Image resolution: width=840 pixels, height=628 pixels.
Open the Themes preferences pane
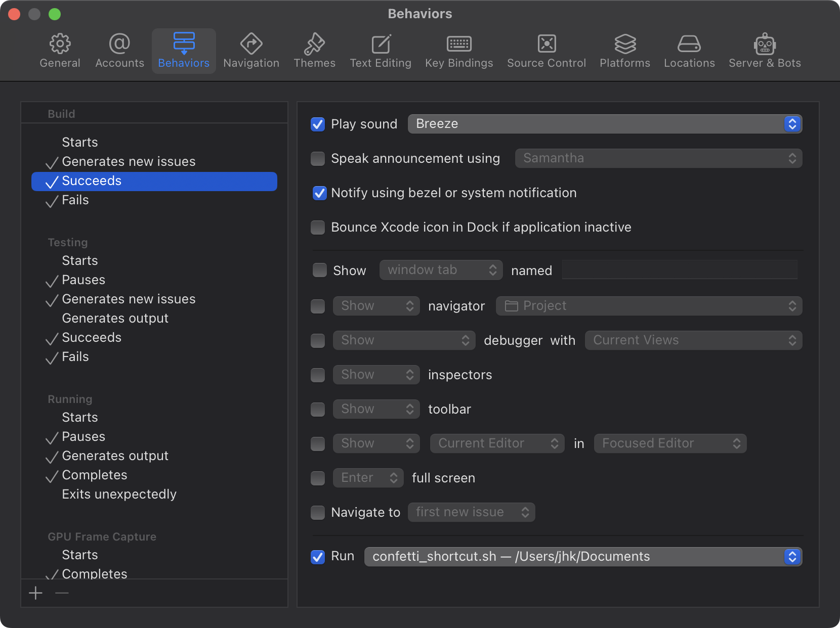click(314, 50)
